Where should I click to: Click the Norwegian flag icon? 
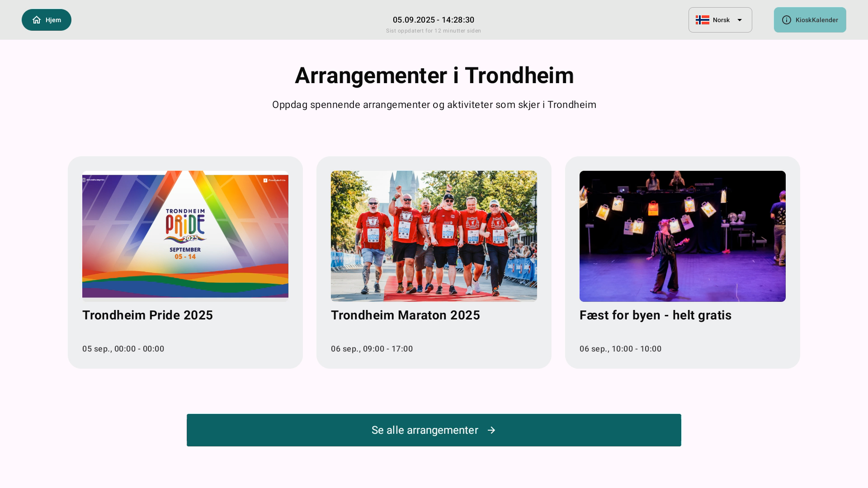pos(703,20)
